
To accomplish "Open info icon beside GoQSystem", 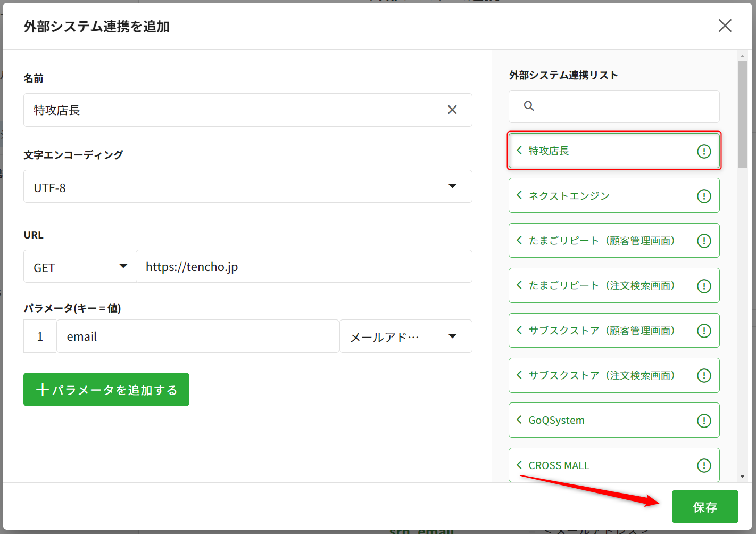I will (704, 421).
